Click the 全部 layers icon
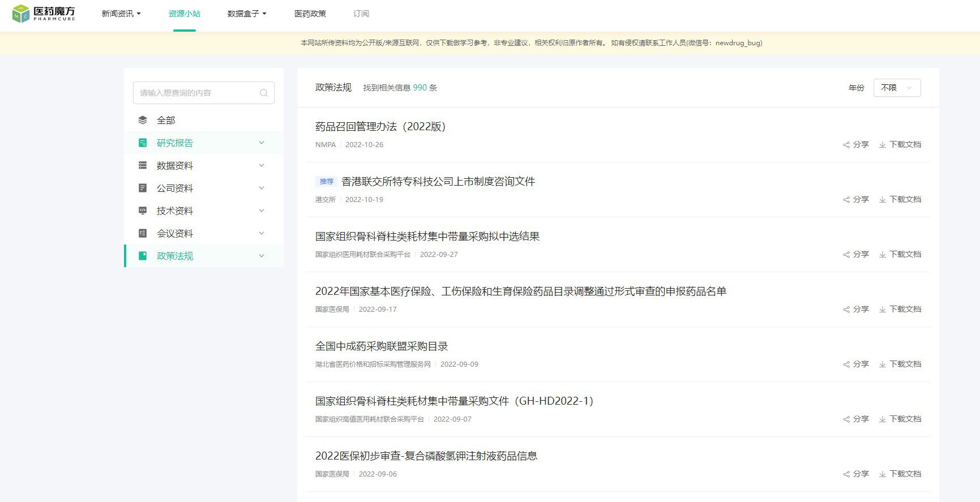This screenshot has width=980, height=502. 143,120
